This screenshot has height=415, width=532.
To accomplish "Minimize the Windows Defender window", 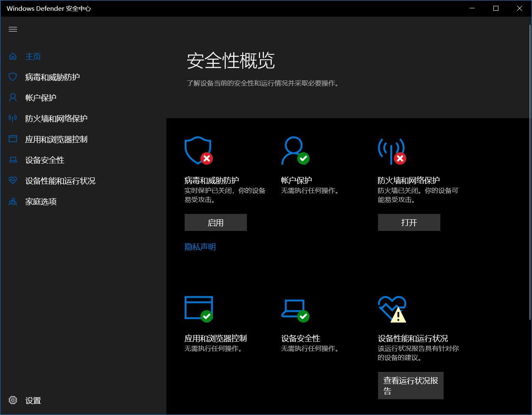I will (x=472, y=8).
